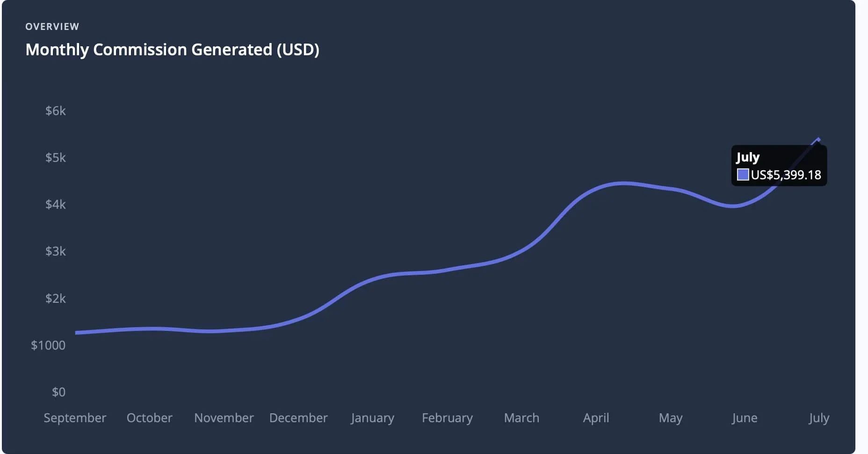The height and width of the screenshot is (454, 868).
Task: Click the July label on the x-axis
Action: [819, 417]
